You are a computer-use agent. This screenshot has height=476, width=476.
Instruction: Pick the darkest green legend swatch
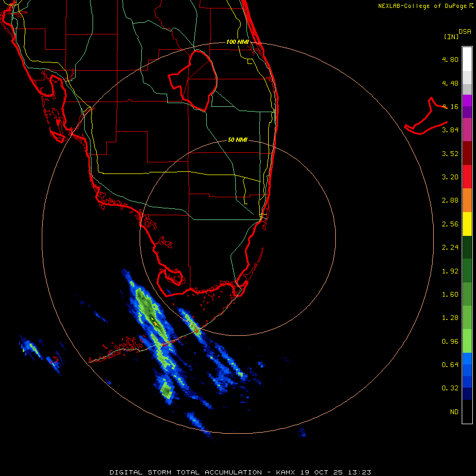[x=467, y=247]
